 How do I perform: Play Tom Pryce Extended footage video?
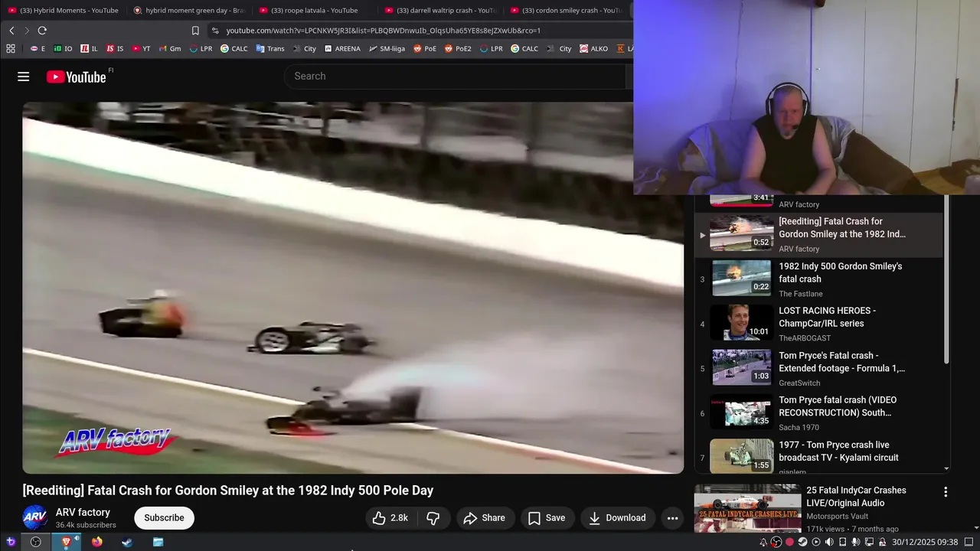coord(819,367)
